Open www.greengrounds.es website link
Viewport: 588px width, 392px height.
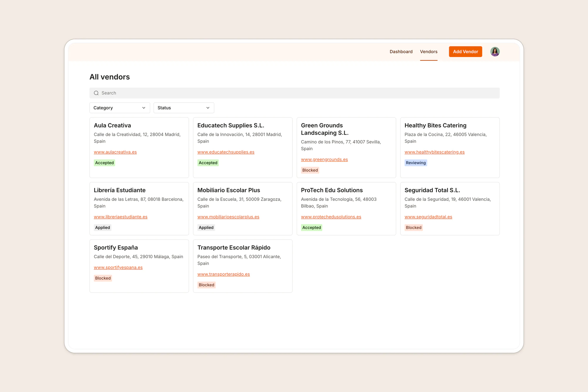point(324,159)
